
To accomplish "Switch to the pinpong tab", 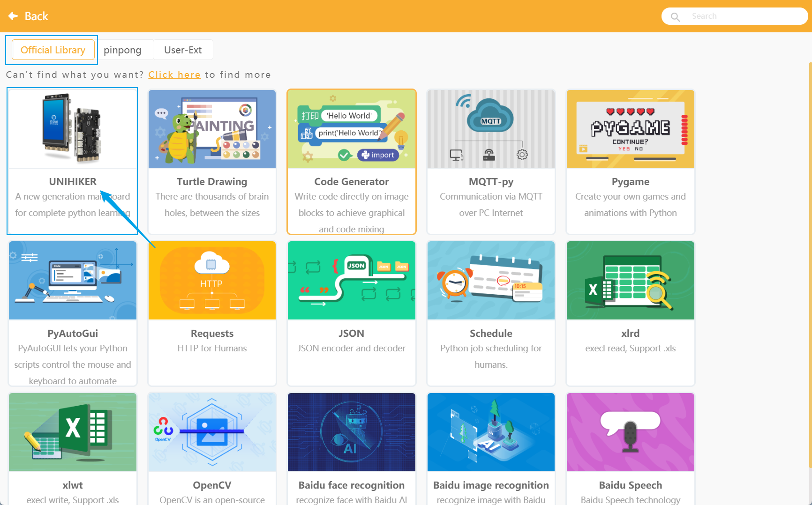I will [122, 50].
